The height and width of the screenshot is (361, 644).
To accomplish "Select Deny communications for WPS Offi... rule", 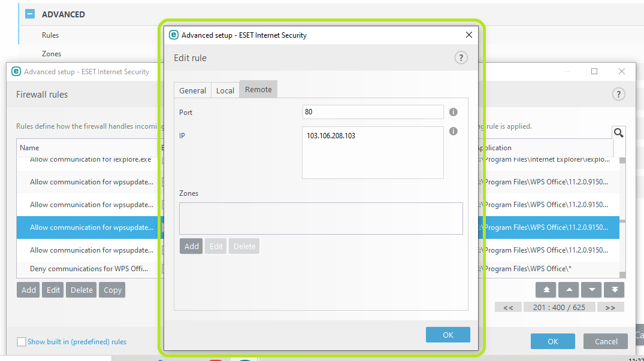I will coord(89,269).
